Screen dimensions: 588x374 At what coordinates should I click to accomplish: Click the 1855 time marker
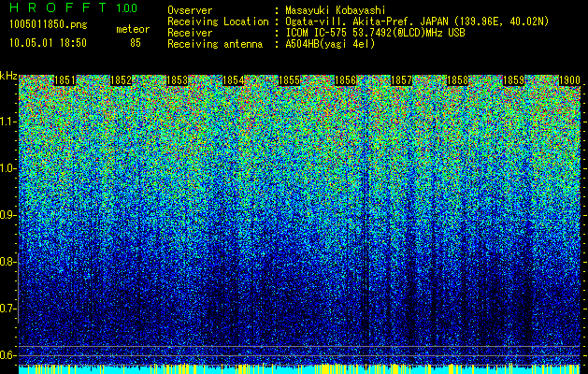pos(289,80)
